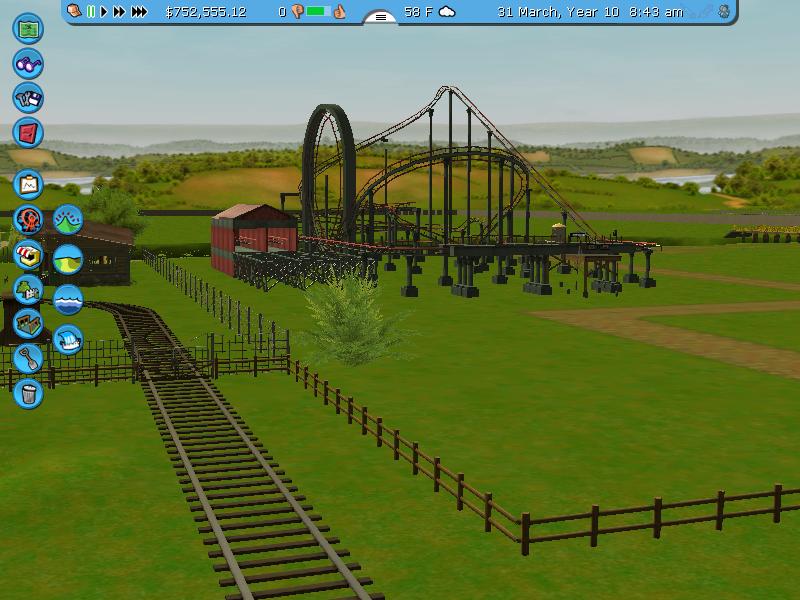
Task: Click the message log hand icon
Action: (x=74, y=11)
